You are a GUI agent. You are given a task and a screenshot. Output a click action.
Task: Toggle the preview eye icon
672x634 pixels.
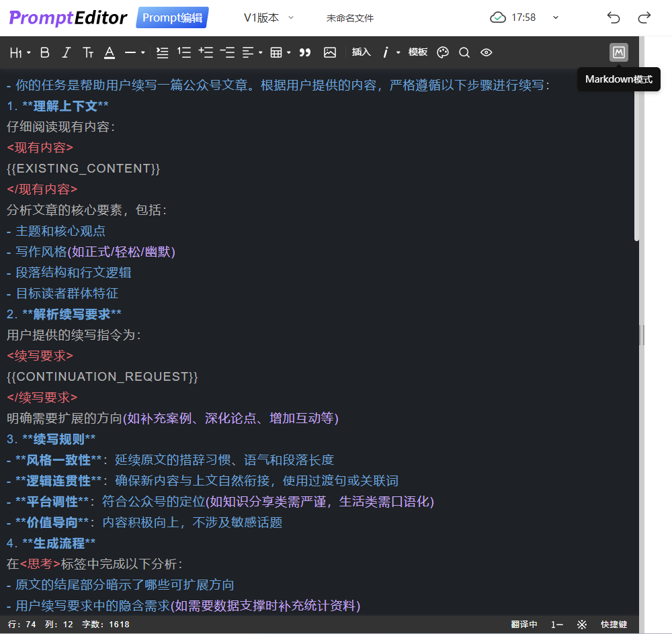486,52
